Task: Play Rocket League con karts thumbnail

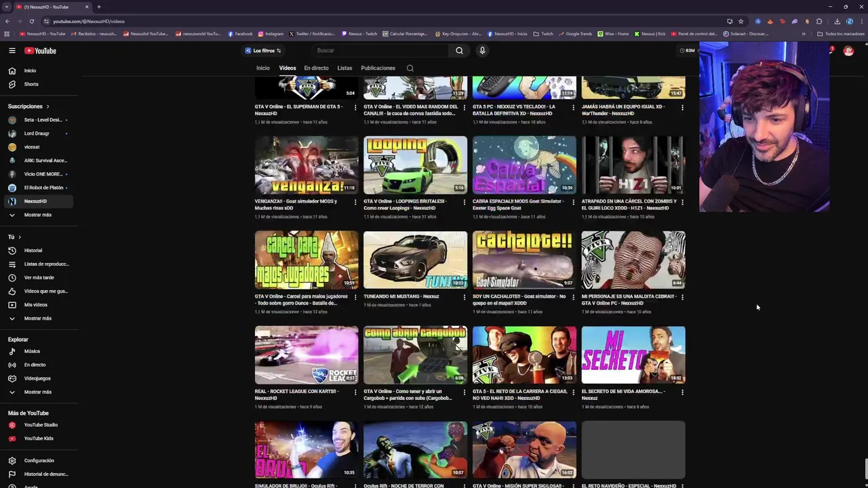Action: click(307, 354)
